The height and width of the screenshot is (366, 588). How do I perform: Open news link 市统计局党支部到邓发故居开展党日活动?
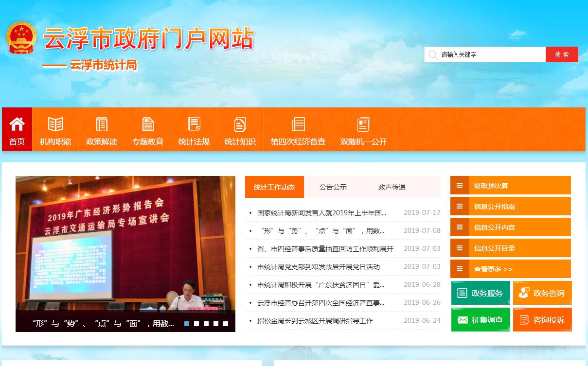point(319,267)
